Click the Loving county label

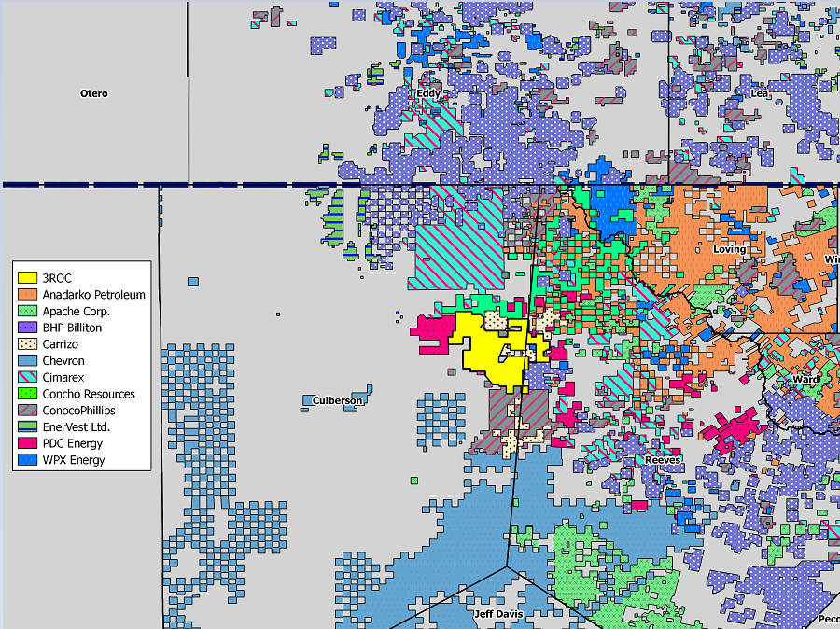pyautogui.click(x=729, y=249)
